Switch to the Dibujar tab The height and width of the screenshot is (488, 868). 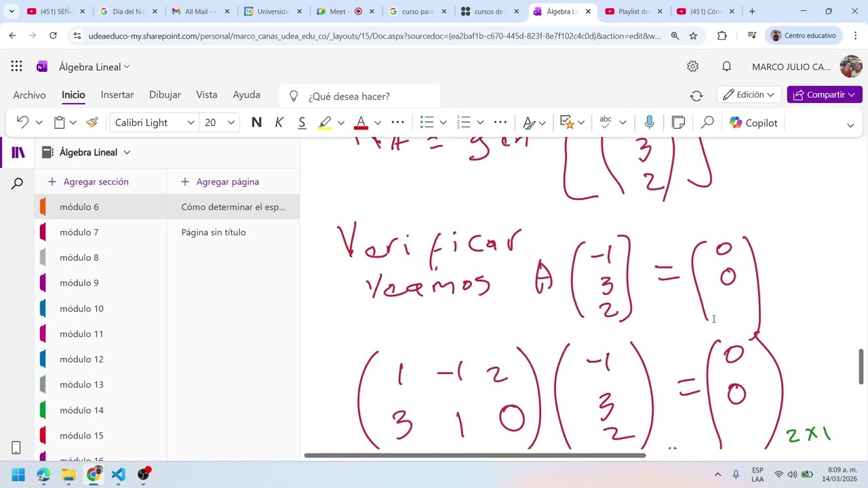pos(165,95)
